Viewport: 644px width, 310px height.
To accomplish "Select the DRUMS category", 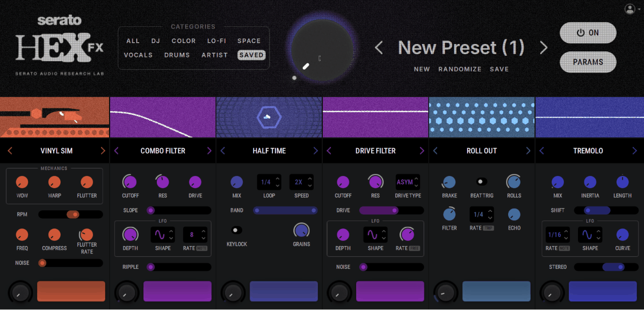I will tap(177, 55).
